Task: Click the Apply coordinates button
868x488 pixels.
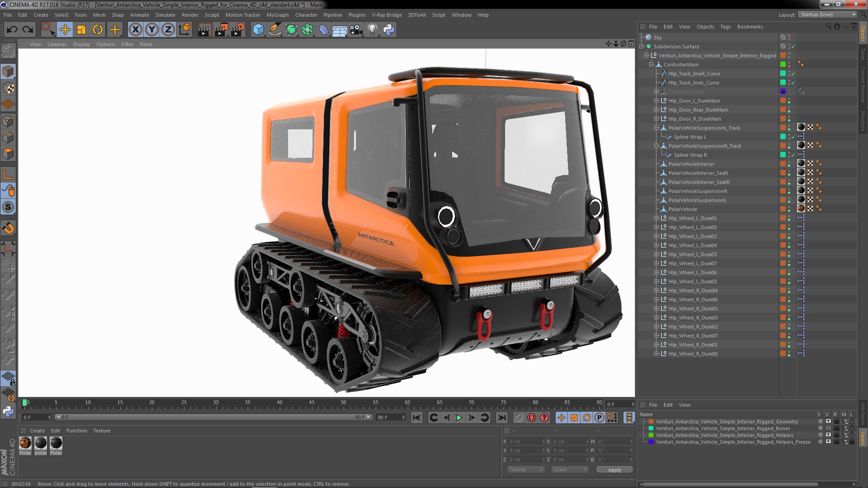Action: pos(614,470)
